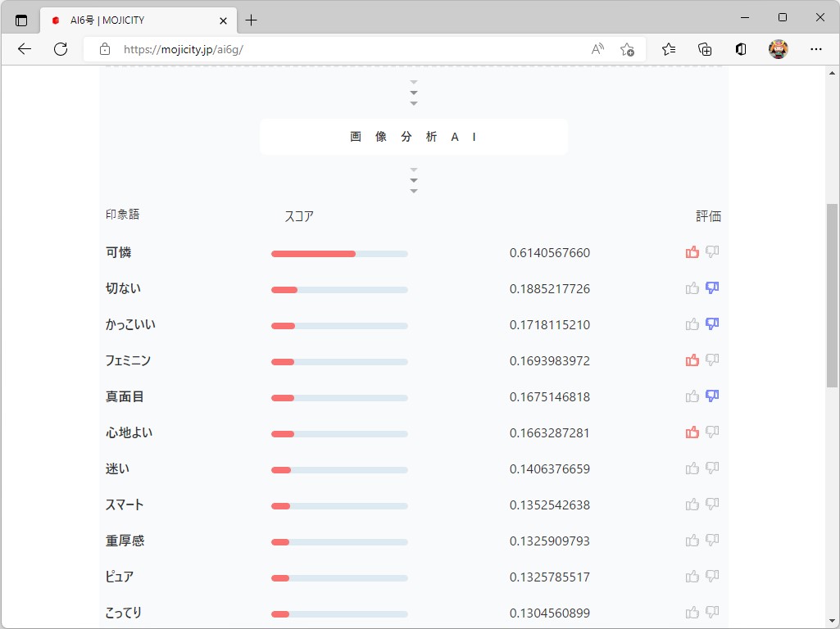Open the Read aloud feature
This screenshot has height=629, width=840.
tap(598, 49)
